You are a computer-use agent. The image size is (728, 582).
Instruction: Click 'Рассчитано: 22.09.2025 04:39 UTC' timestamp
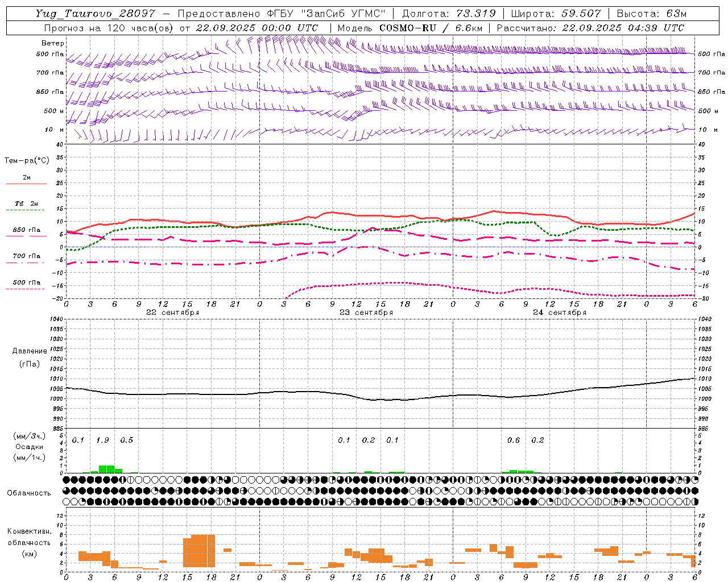590,28
